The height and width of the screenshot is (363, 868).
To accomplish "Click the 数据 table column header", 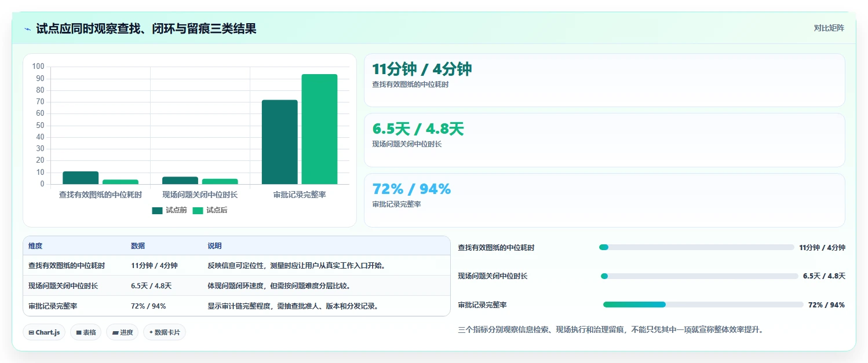I will (x=138, y=246).
